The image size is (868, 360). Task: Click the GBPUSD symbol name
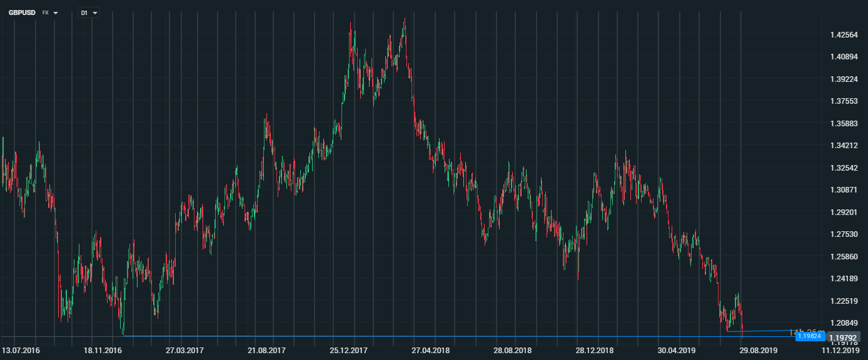(22, 12)
